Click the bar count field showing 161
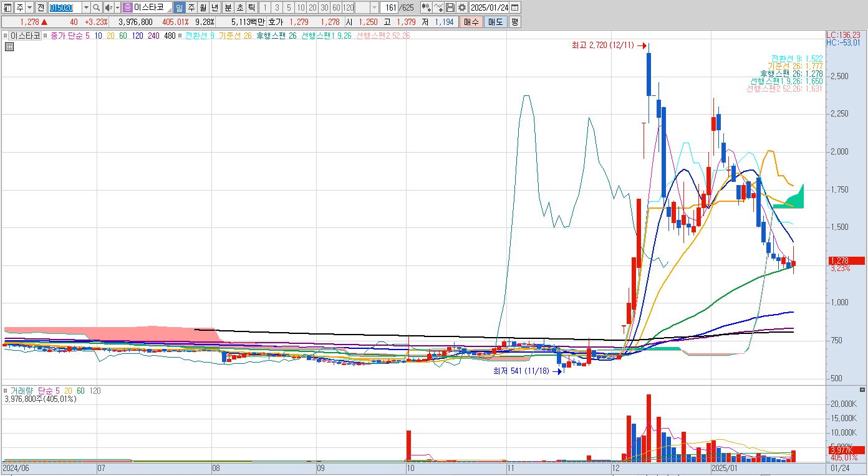 click(388, 7)
